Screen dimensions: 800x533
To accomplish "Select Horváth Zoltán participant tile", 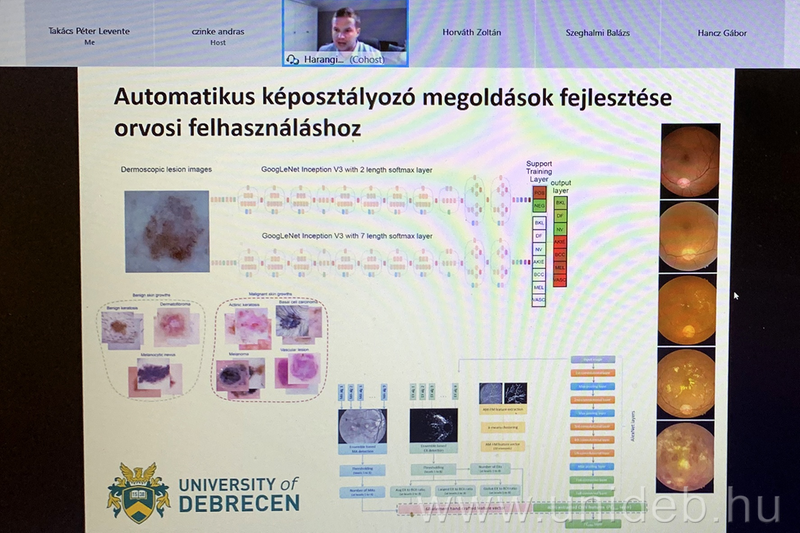I will pyautogui.click(x=472, y=33).
